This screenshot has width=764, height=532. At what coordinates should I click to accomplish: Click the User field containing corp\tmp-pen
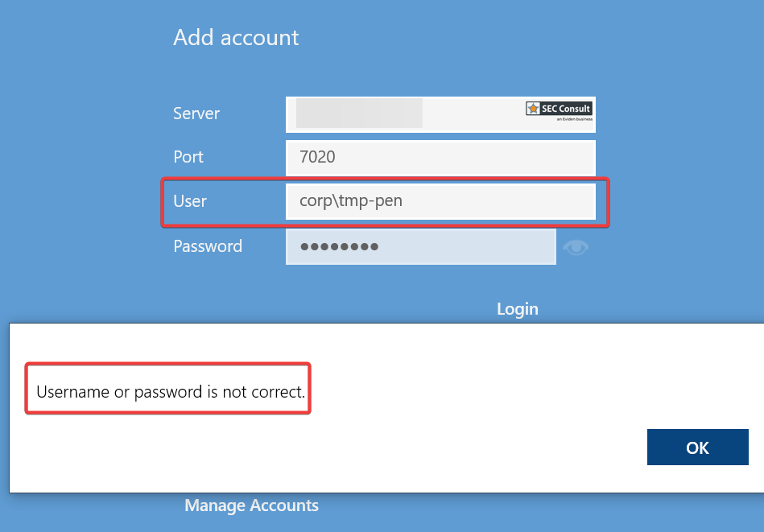tap(440, 201)
